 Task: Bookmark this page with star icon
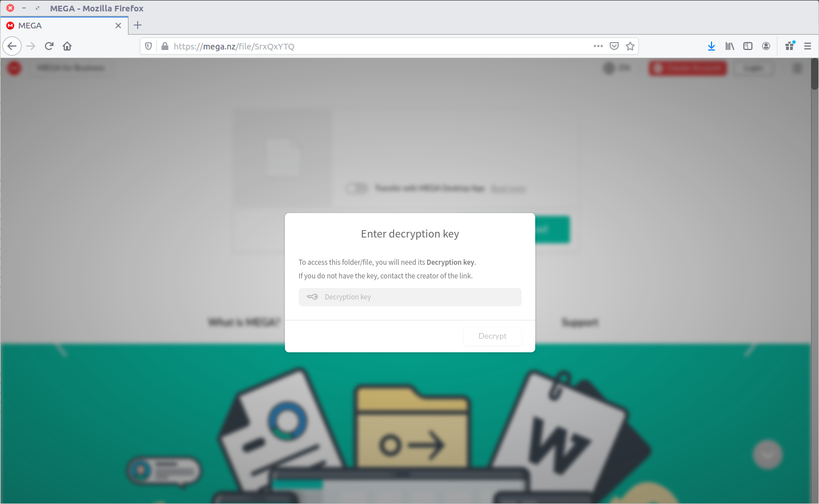(630, 46)
